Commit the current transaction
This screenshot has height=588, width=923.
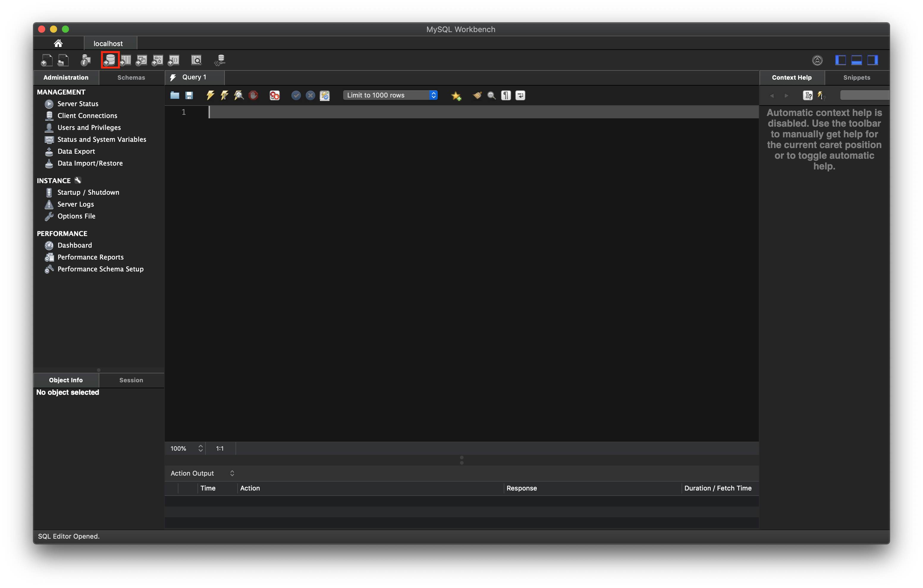click(x=296, y=95)
